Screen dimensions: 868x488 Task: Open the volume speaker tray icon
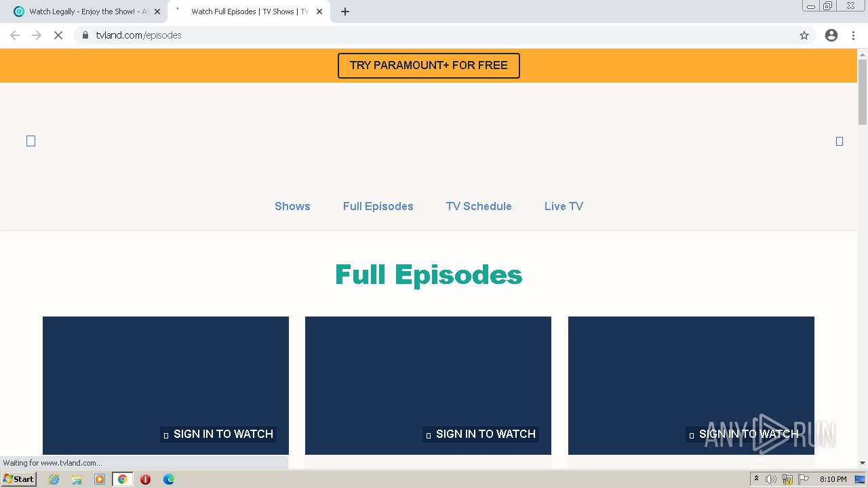click(771, 479)
